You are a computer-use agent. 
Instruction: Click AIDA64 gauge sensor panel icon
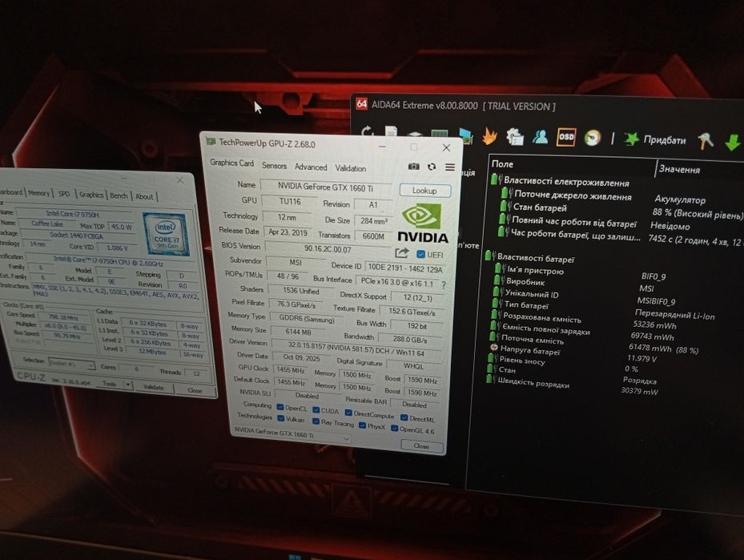593,138
